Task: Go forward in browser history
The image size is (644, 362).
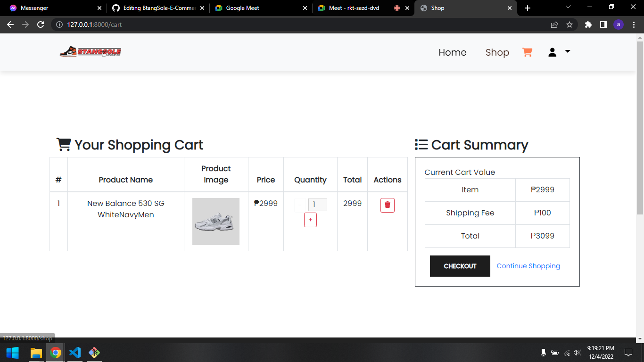Action: point(25,25)
